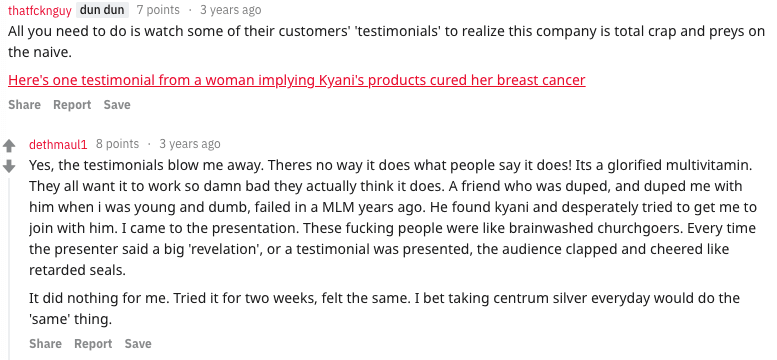Screen dimensions: 777x360
Task: Click thatfcknguy's comment text about testimonials
Action: point(387,42)
